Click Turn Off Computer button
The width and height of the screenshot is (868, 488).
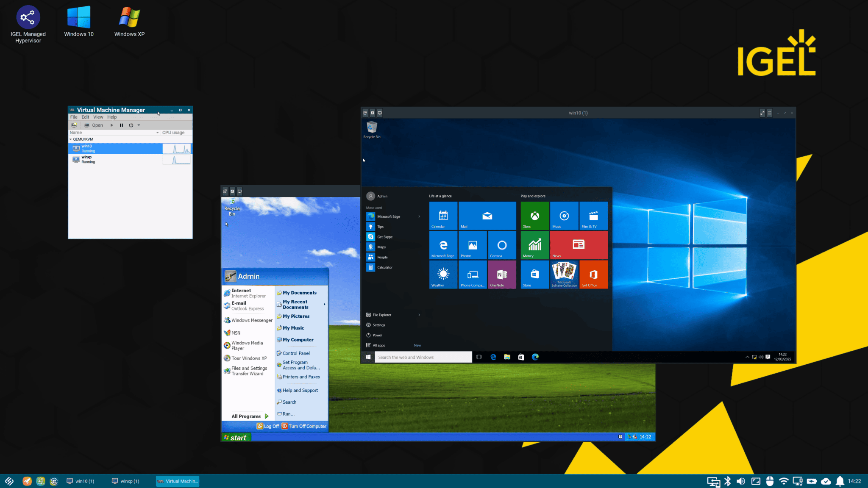[x=304, y=427]
